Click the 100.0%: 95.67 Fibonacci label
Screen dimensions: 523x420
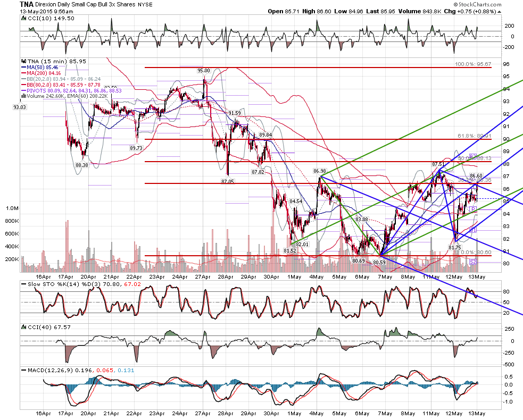point(473,64)
